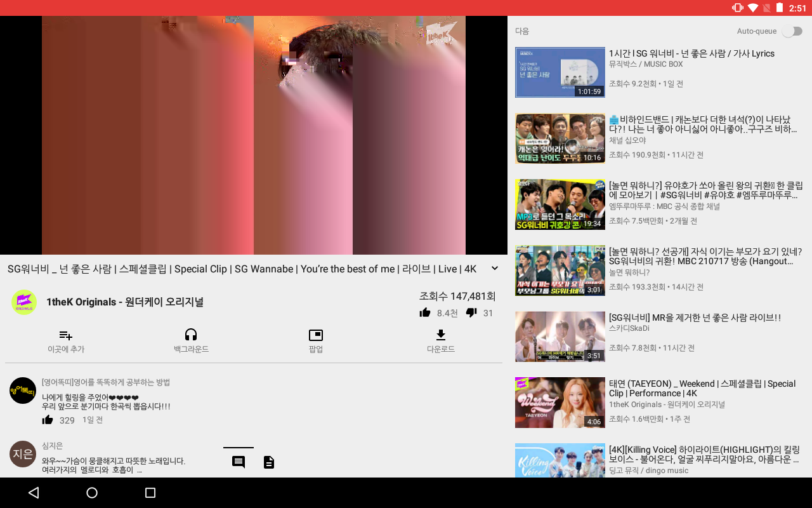Tap the Android recent apps button
812x508 pixels.
[x=150, y=493]
